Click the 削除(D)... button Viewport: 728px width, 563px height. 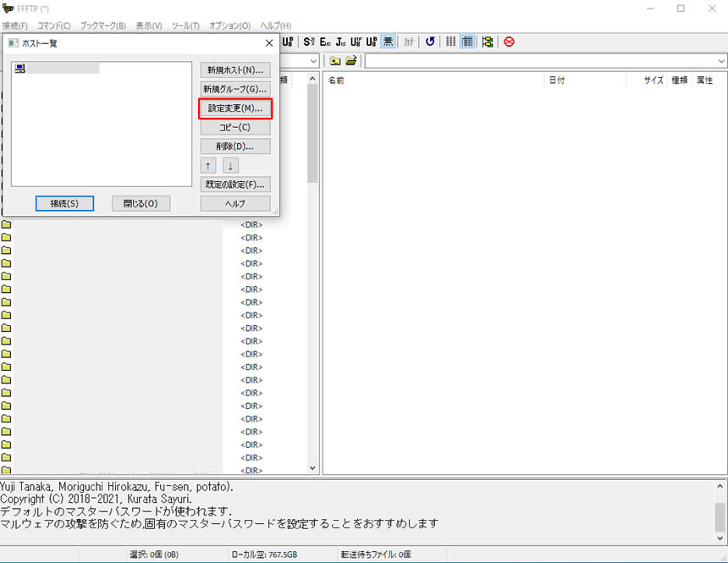(235, 146)
